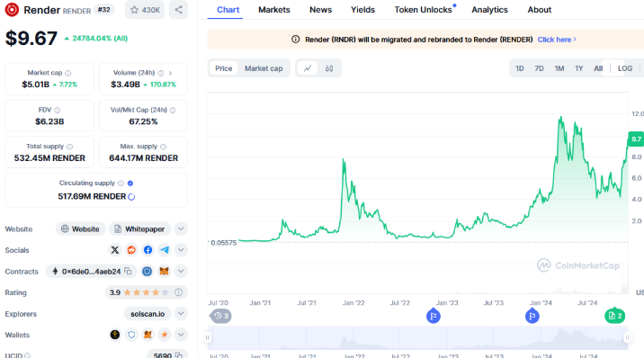Open the Telegram social link
This screenshot has height=358, width=644.
click(x=165, y=250)
